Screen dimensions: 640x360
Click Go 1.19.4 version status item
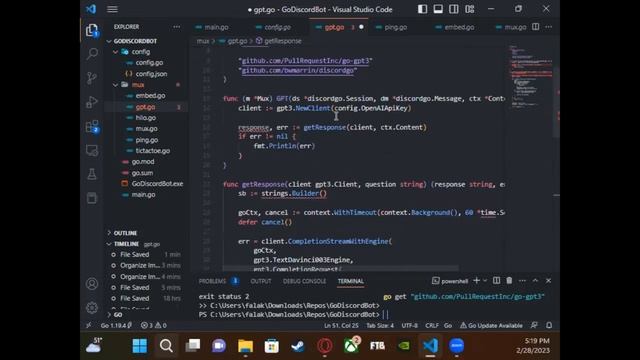click(x=116, y=326)
